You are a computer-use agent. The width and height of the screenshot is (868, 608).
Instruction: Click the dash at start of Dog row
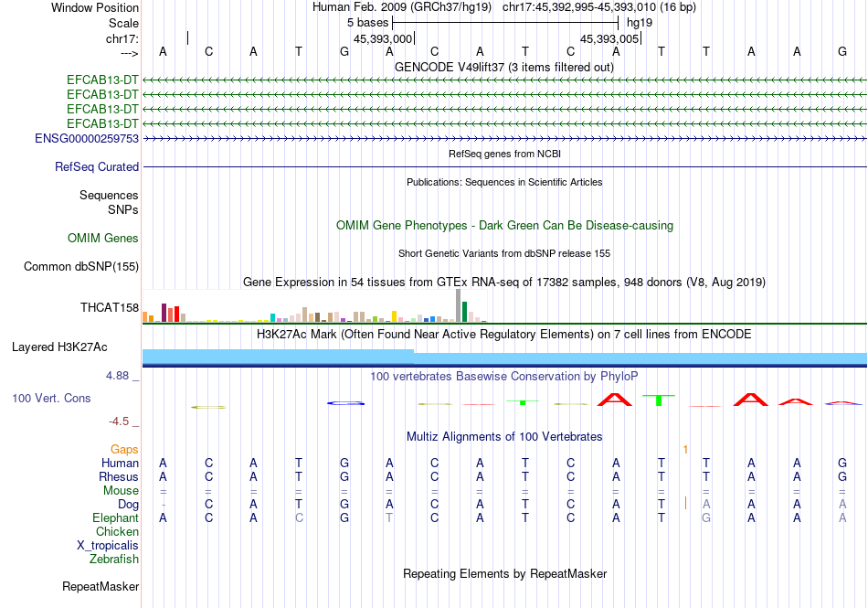click(x=164, y=505)
